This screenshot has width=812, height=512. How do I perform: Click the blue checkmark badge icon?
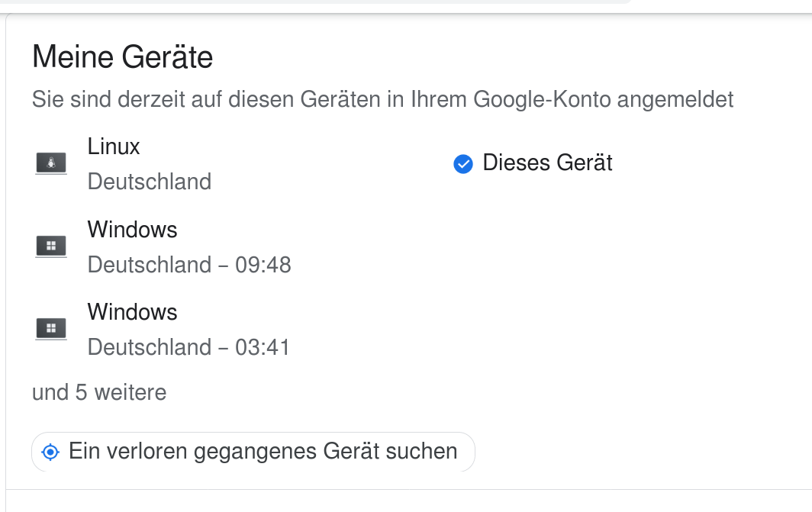click(x=463, y=163)
